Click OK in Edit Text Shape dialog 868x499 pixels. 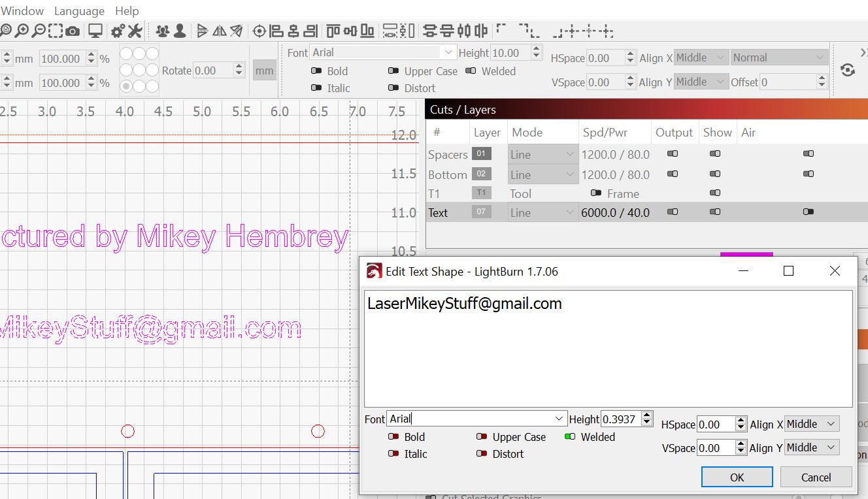coord(737,477)
